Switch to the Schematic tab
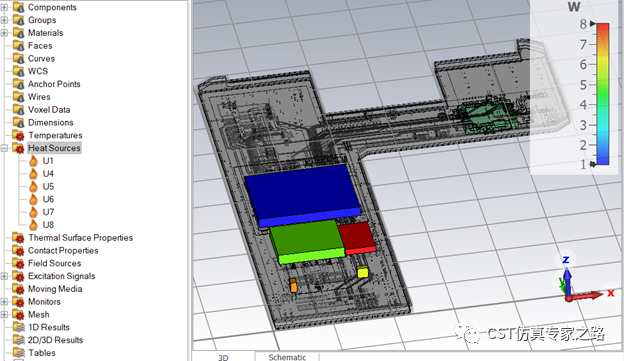The height and width of the screenshot is (361, 624). click(x=287, y=357)
